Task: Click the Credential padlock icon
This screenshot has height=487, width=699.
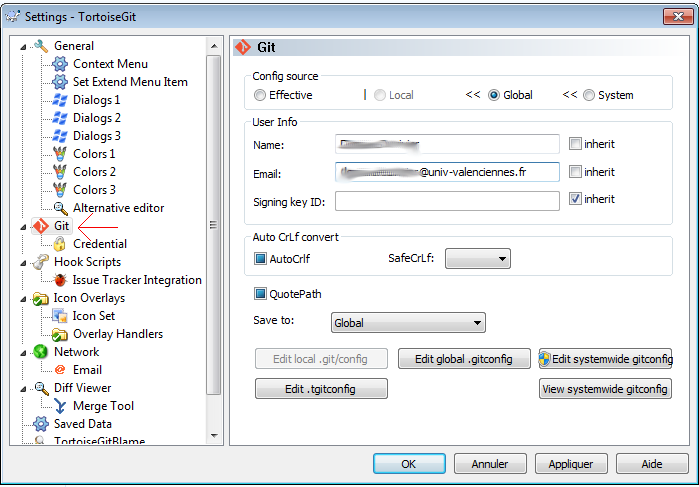Action: 60,244
